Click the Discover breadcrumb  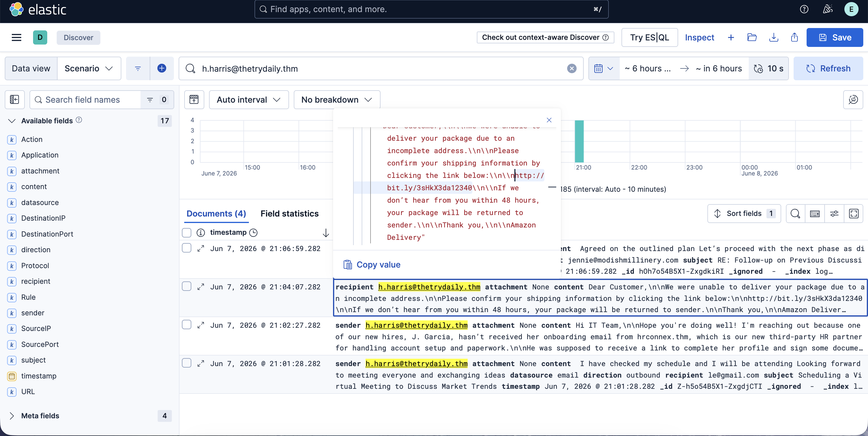79,37
